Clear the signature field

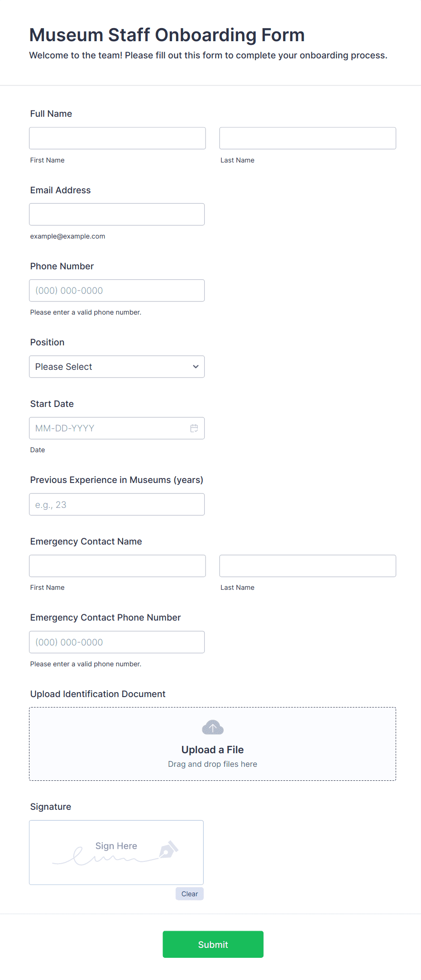[x=189, y=894]
